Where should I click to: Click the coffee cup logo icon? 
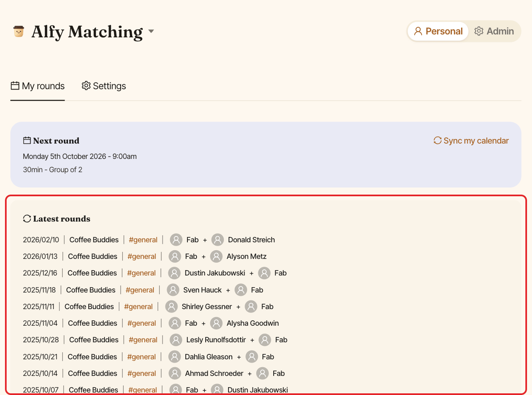(18, 32)
